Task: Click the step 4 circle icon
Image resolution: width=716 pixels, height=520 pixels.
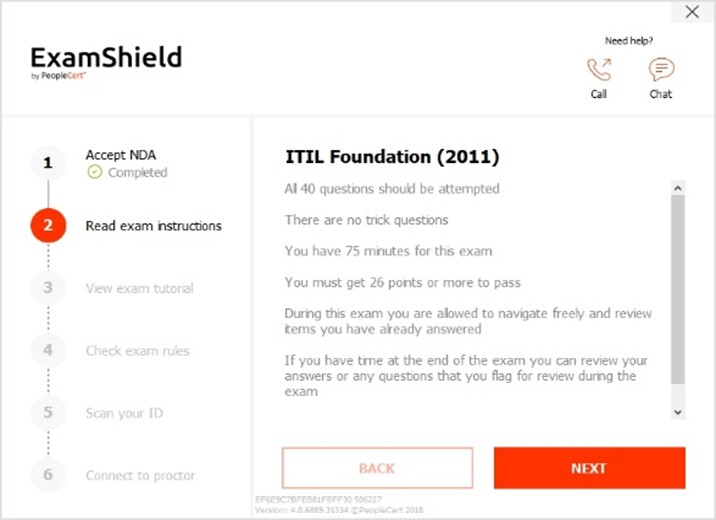Action: 48,350
